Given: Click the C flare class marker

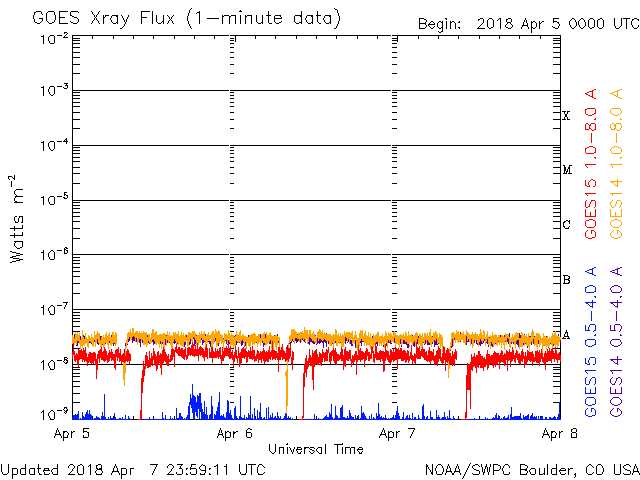Looking at the screenshot, I should pyautogui.click(x=566, y=225).
